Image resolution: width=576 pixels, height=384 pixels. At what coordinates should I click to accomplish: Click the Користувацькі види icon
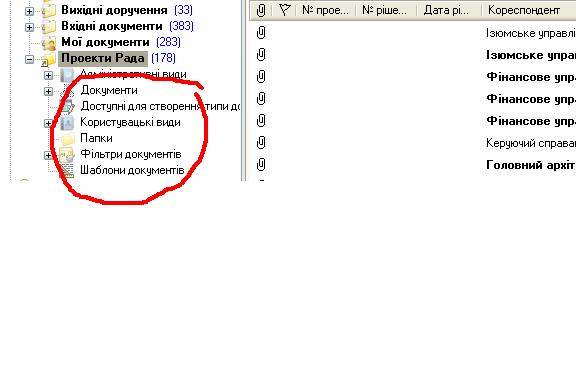tap(67, 123)
